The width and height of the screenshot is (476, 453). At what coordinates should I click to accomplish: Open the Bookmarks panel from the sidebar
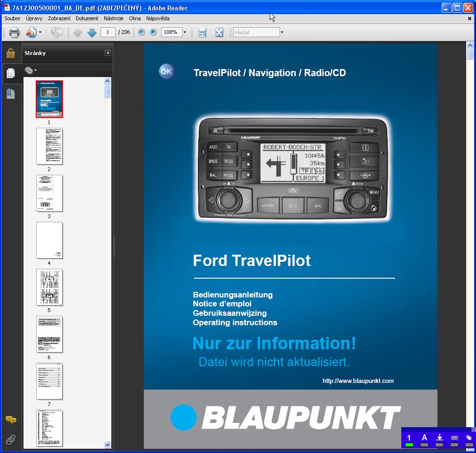tap(10, 94)
